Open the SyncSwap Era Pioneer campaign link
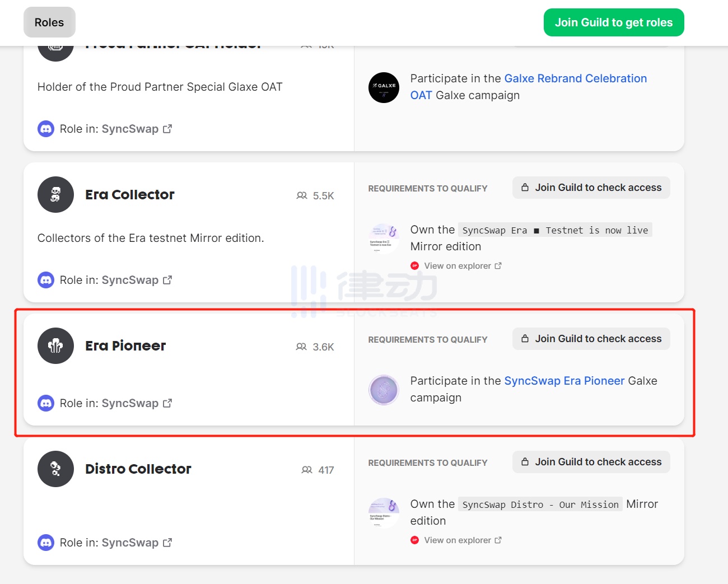Screen dimensions: 728x584 [x=564, y=381]
